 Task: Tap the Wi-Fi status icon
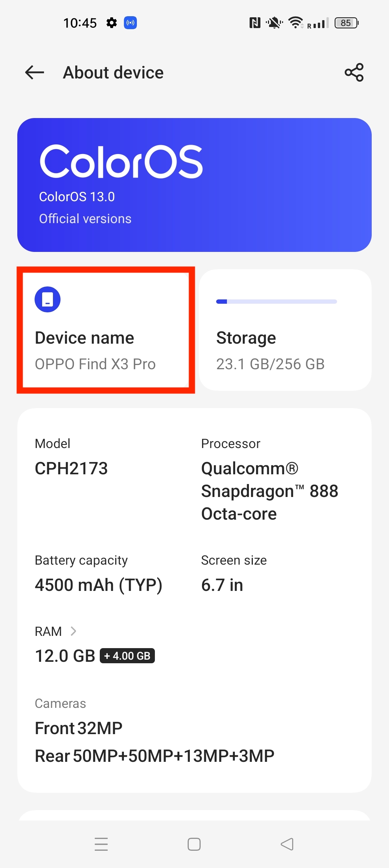pos(296,23)
